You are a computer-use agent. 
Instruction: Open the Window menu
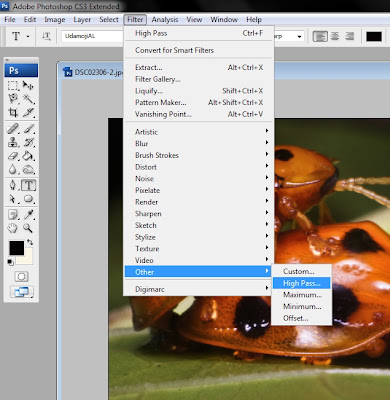[224, 20]
